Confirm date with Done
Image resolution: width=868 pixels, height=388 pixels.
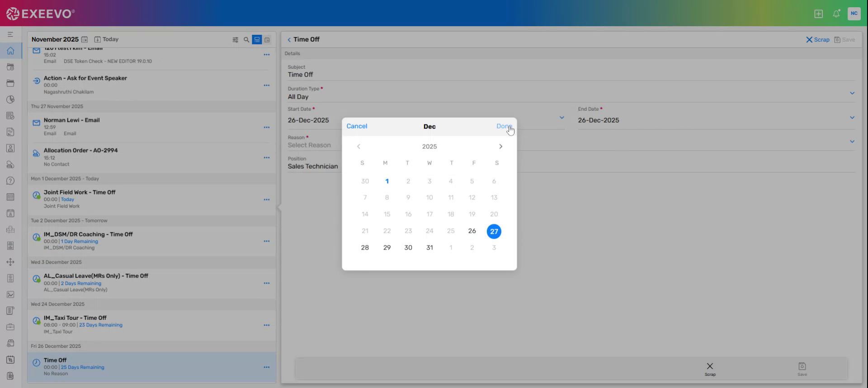(x=504, y=126)
